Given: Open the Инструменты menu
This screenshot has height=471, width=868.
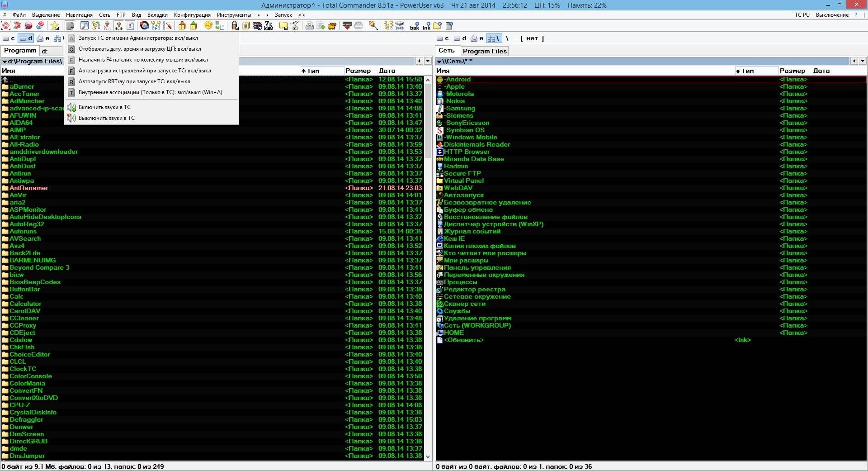Looking at the screenshot, I should [x=234, y=15].
